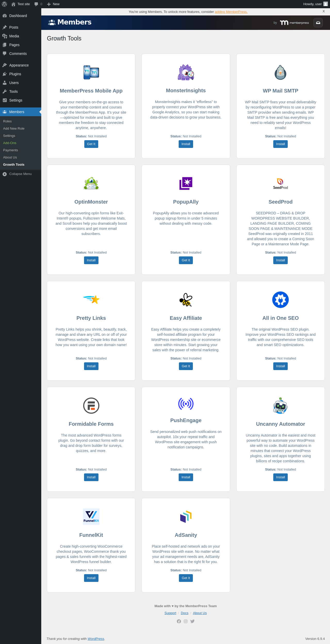
Task: Open Roles under Members submenu
Action: (21, 121)
